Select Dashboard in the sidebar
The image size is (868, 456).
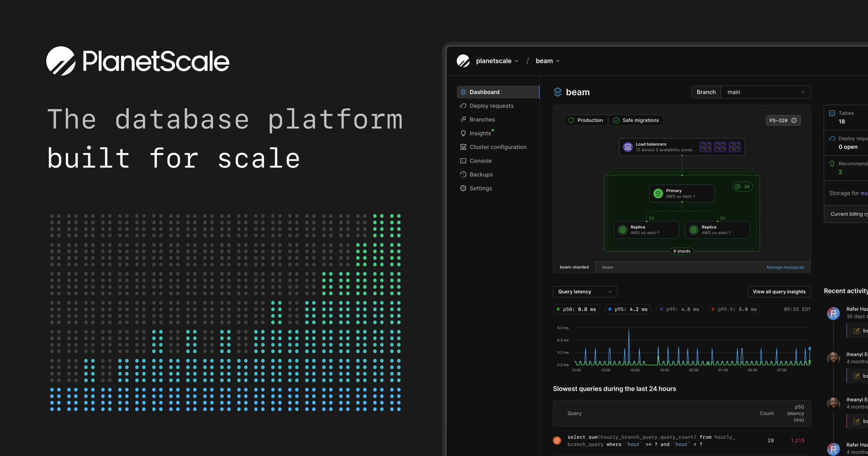coord(484,92)
